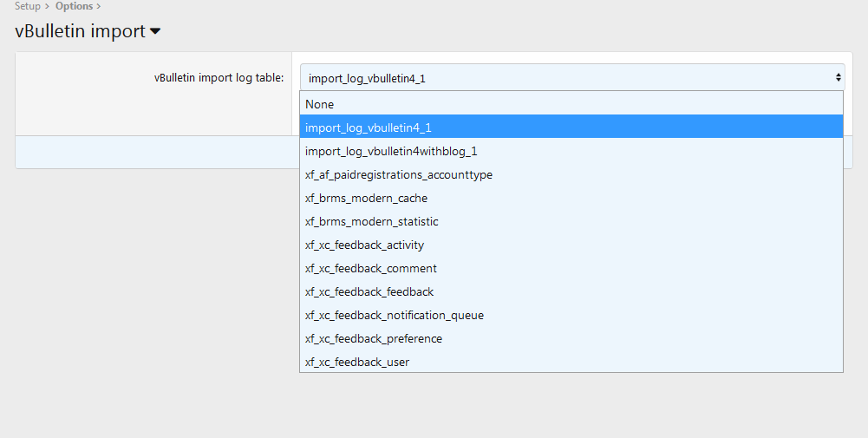Pick xf_xc_feedback_notification_queue option
This screenshot has width=868, height=438.
(x=394, y=315)
